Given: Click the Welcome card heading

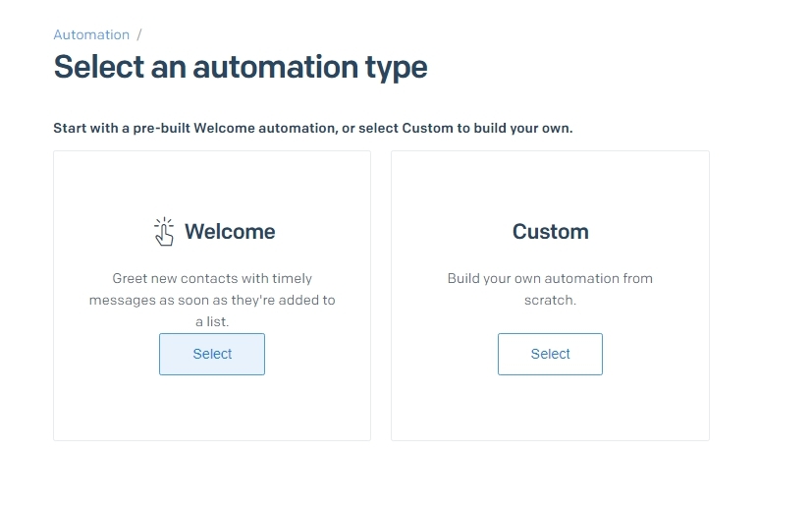Looking at the screenshot, I should coord(230,232).
